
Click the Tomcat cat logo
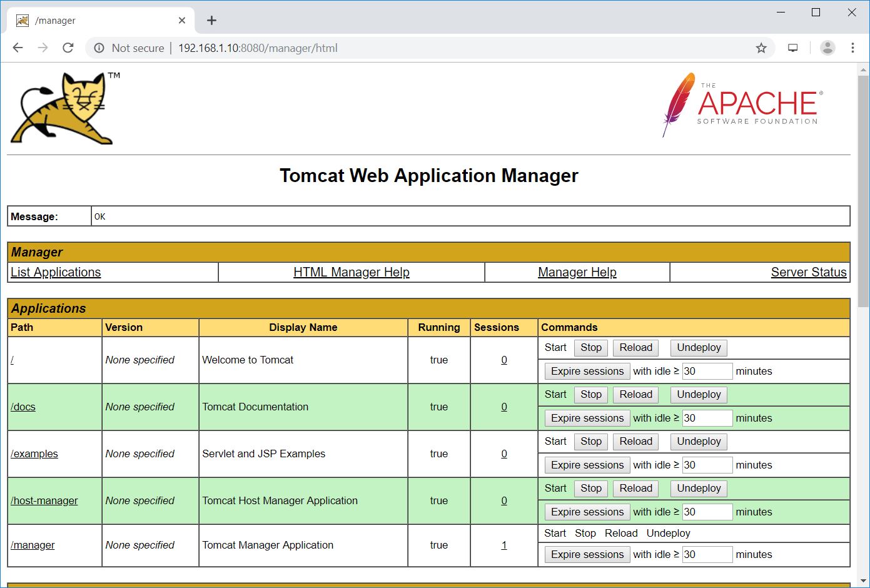click(x=64, y=108)
